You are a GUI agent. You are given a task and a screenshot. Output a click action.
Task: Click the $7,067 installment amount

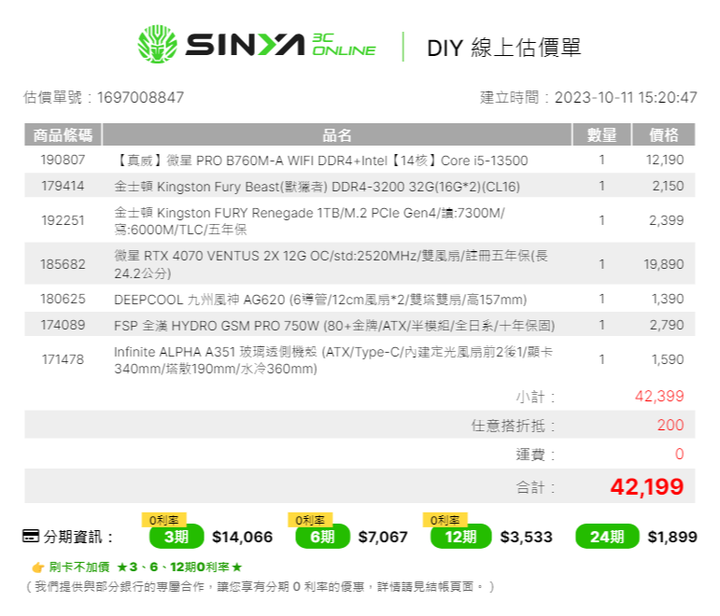click(383, 537)
